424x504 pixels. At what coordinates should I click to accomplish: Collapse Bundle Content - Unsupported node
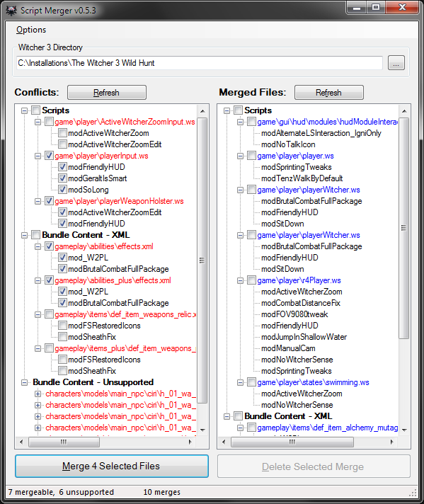[x=25, y=382]
